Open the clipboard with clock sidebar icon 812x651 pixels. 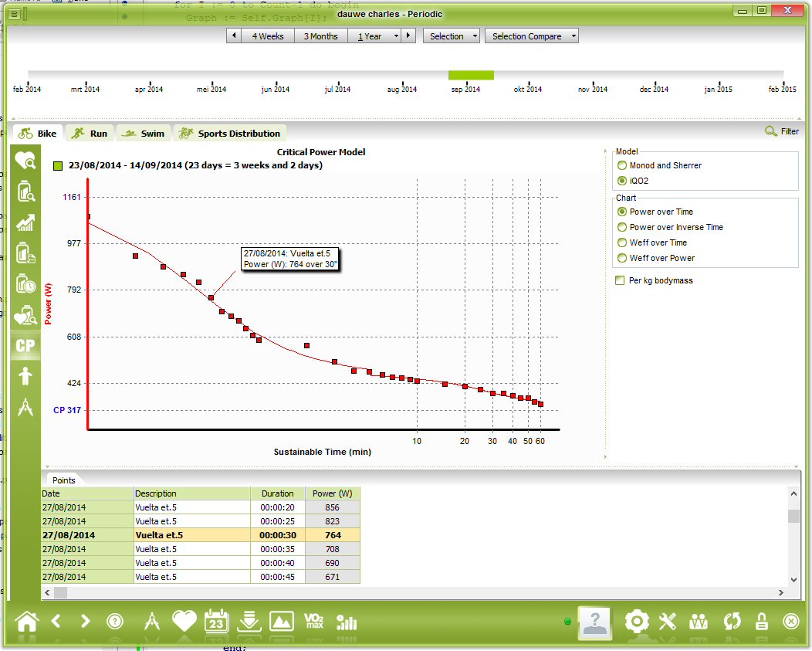[x=25, y=284]
